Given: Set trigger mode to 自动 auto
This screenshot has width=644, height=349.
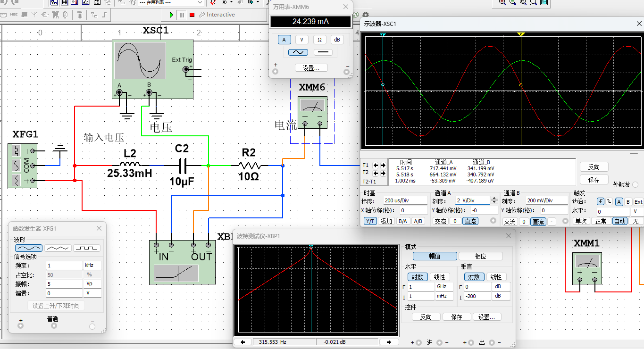Looking at the screenshot, I should (x=620, y=221).
